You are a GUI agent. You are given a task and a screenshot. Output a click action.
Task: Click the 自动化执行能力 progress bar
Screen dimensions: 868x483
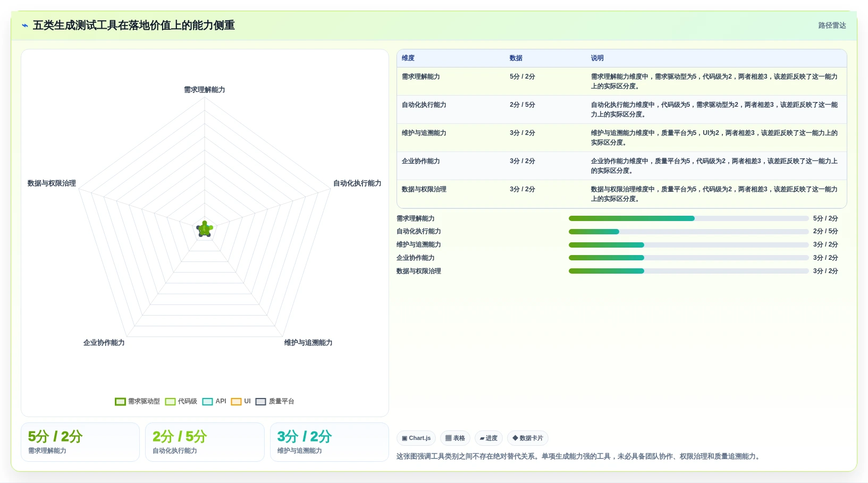point(688,232)
